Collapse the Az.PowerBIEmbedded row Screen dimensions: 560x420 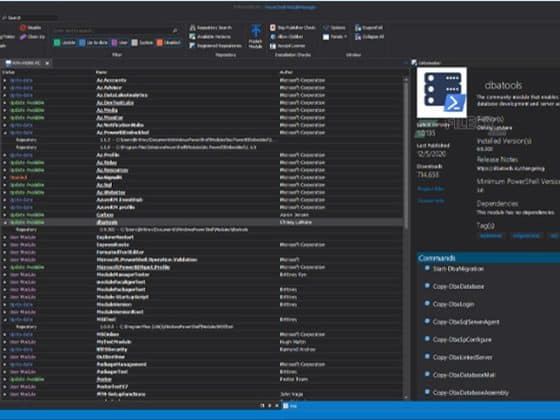point(5,132)
